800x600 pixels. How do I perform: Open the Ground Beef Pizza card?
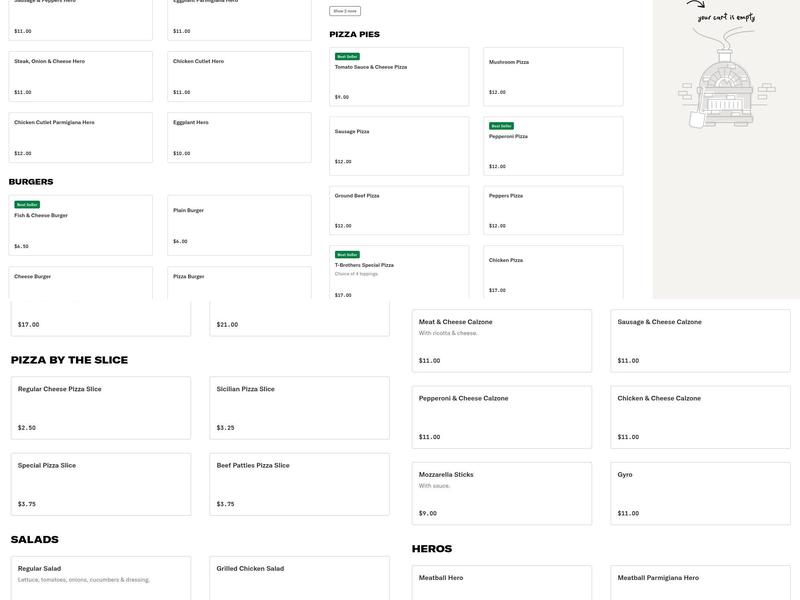398,210
